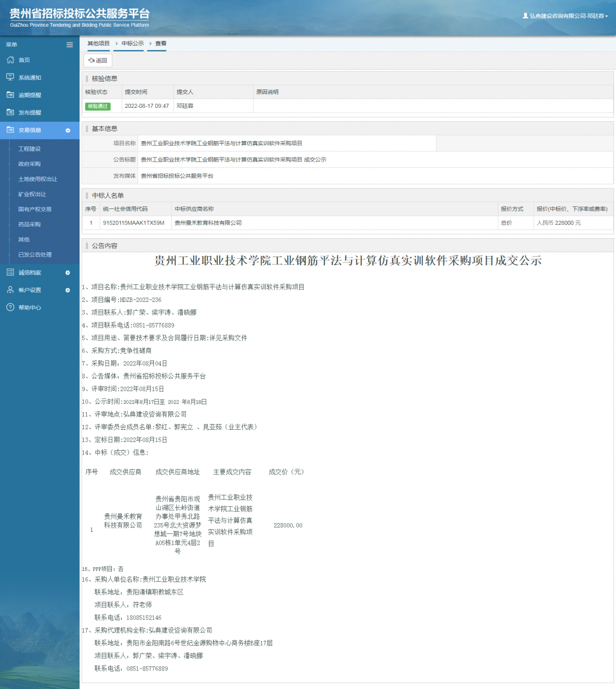616x689 pixels.
Task: Collapse the 交易信息 menu arrow
Action: (x=68, y=130)
